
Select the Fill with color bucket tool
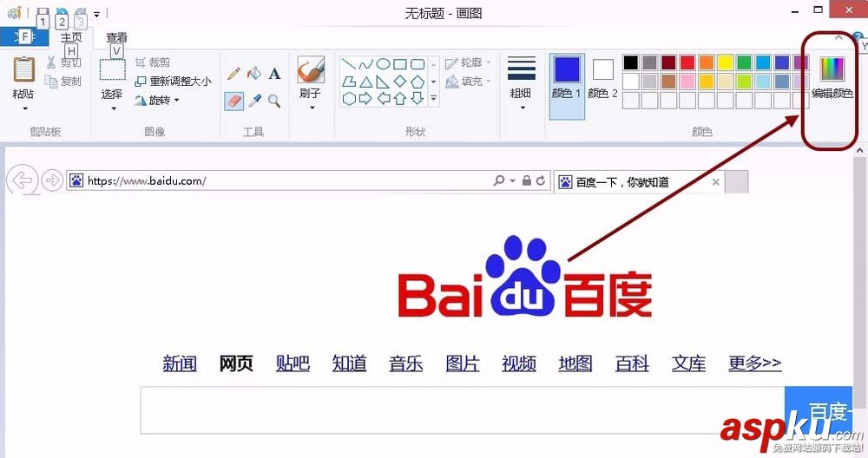[x=254, y=73]
